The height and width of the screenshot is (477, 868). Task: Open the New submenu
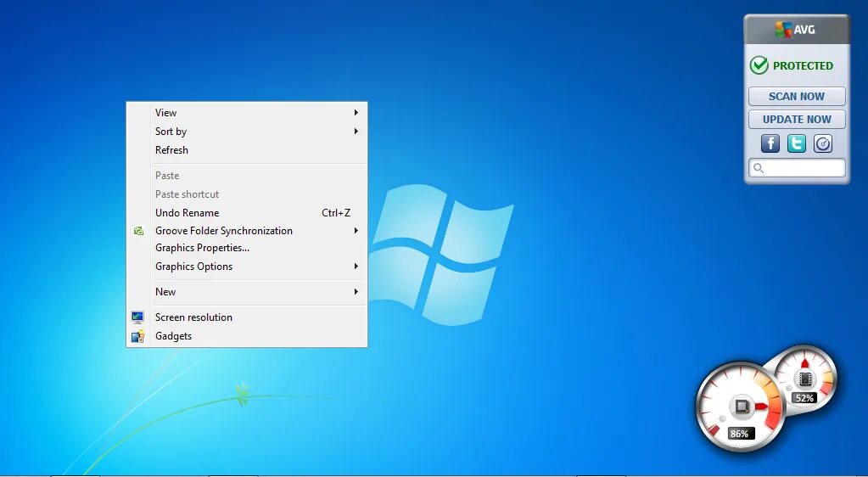click(247, 292)
